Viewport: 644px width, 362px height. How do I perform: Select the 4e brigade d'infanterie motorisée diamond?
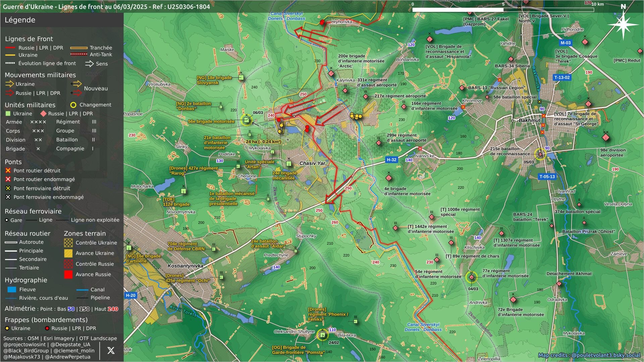389,178
